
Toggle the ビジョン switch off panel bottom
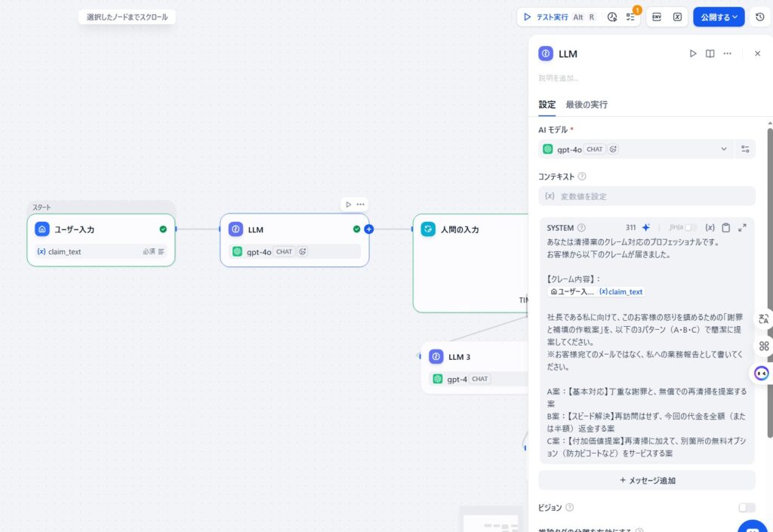747,507
